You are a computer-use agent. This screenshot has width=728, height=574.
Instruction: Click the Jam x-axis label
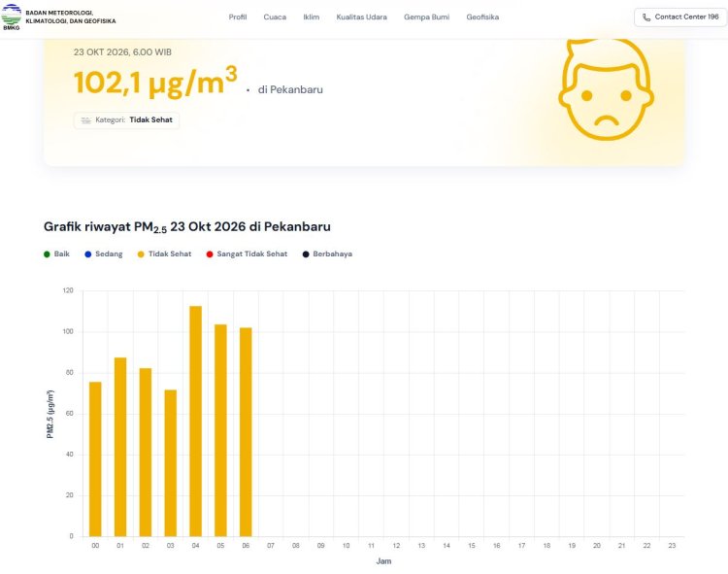point(383,561)
